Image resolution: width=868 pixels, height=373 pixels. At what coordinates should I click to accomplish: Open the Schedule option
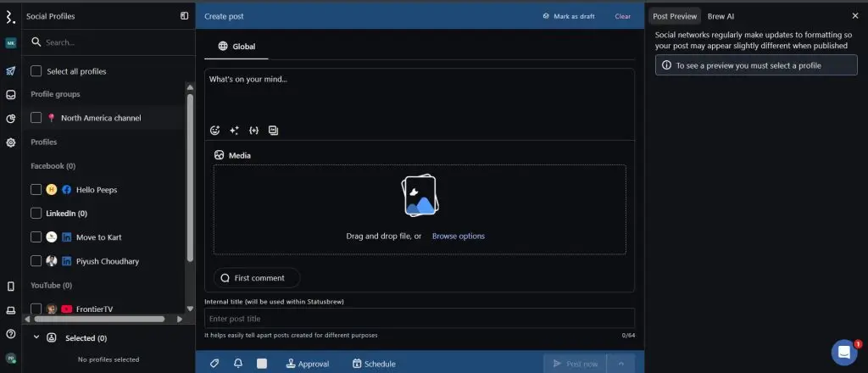point(374,364)
